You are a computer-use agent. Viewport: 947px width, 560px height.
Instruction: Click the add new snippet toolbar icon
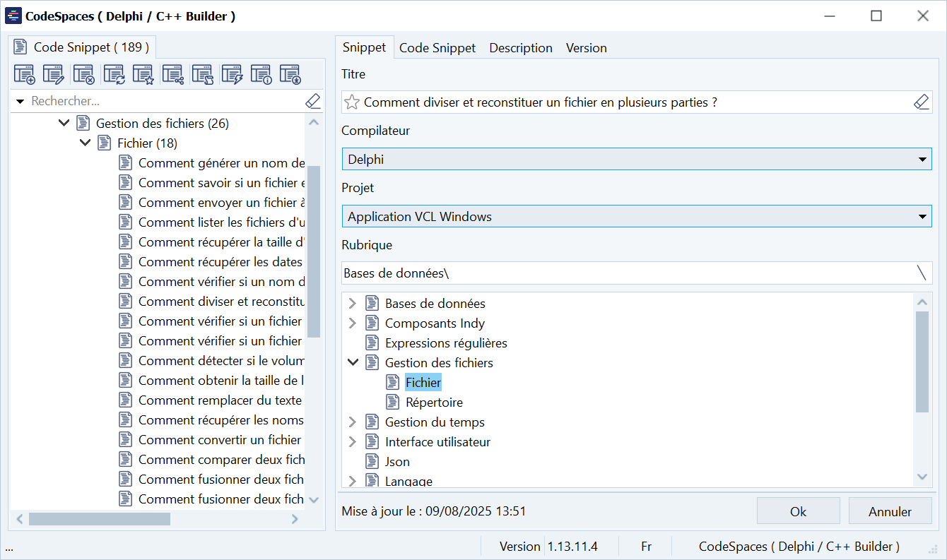25,74
